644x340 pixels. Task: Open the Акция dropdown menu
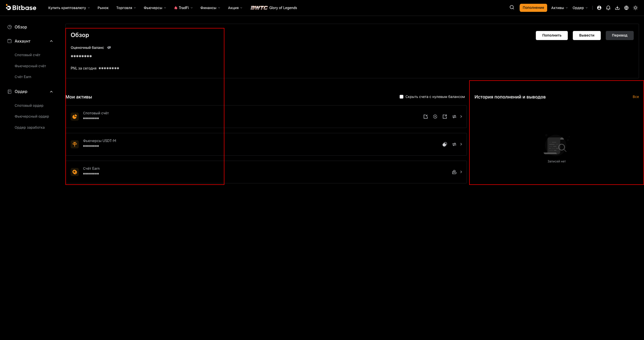(x=235, y=8)
